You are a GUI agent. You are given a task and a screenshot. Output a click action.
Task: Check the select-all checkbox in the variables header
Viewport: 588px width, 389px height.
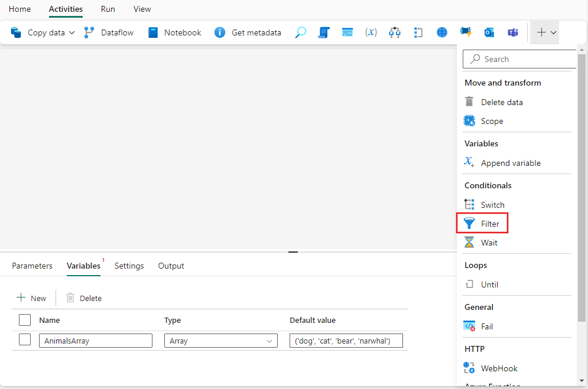click(x=24, y=320)
